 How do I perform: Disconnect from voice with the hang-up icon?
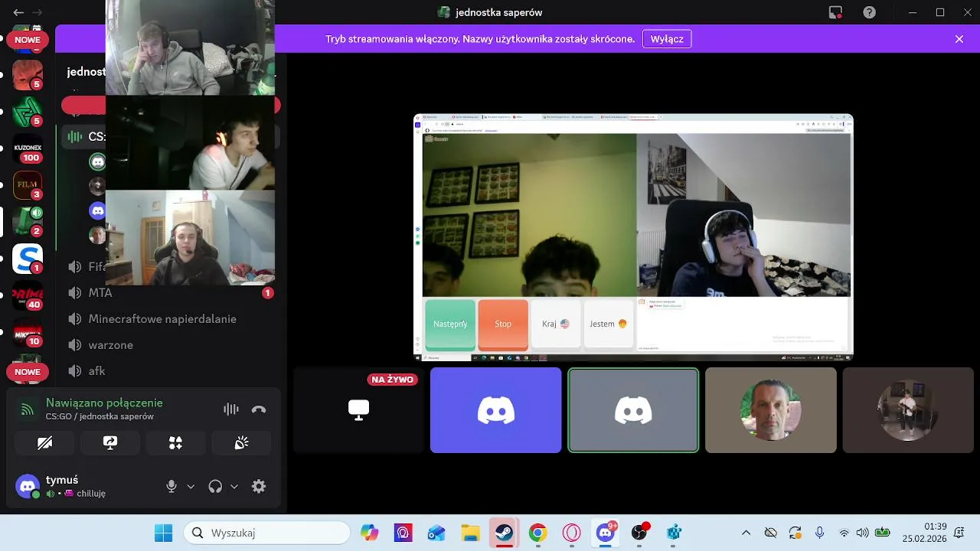tap(259, 409)
